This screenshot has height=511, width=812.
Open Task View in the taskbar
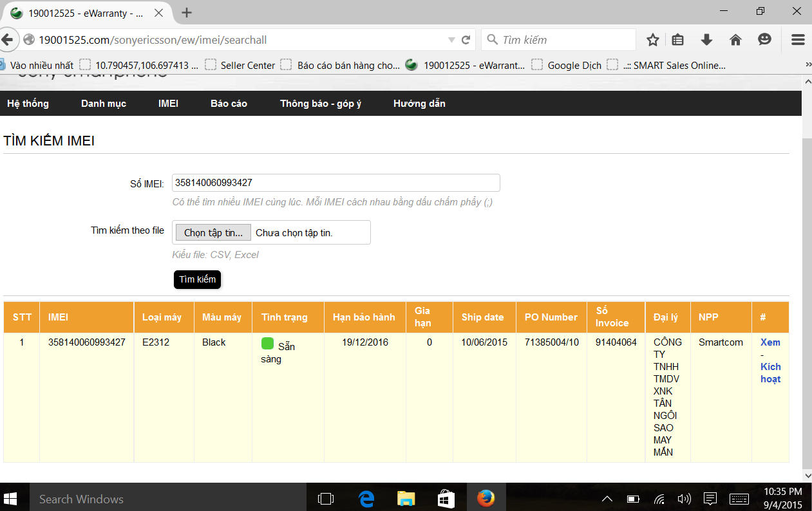[x=326, y=498]
